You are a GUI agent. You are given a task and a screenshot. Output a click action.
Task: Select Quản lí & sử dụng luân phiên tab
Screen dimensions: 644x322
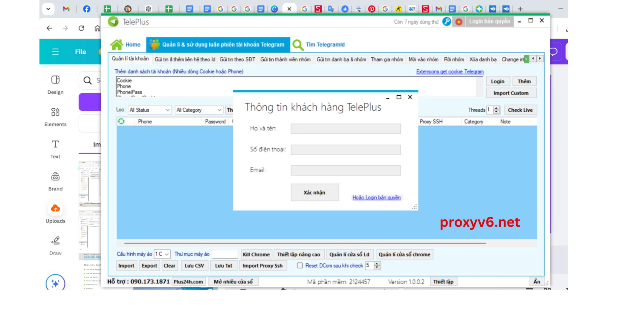click(218, 45)
